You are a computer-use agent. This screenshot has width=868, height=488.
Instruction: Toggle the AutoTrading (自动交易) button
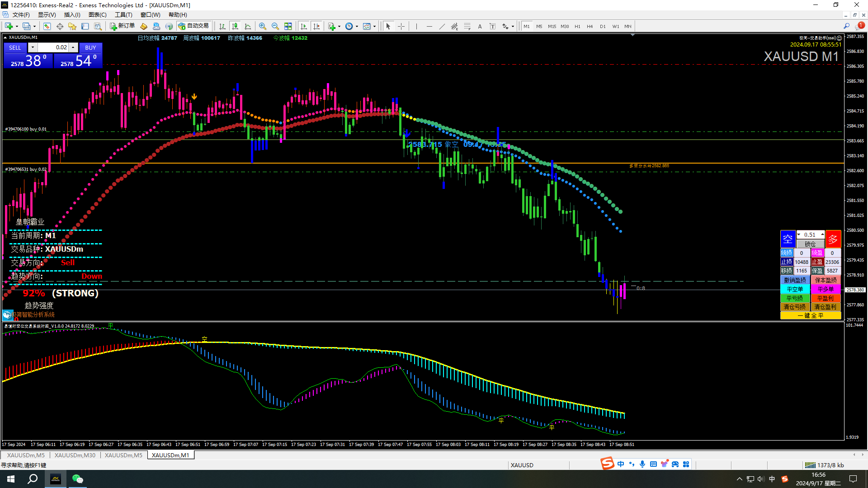point(194,26)
